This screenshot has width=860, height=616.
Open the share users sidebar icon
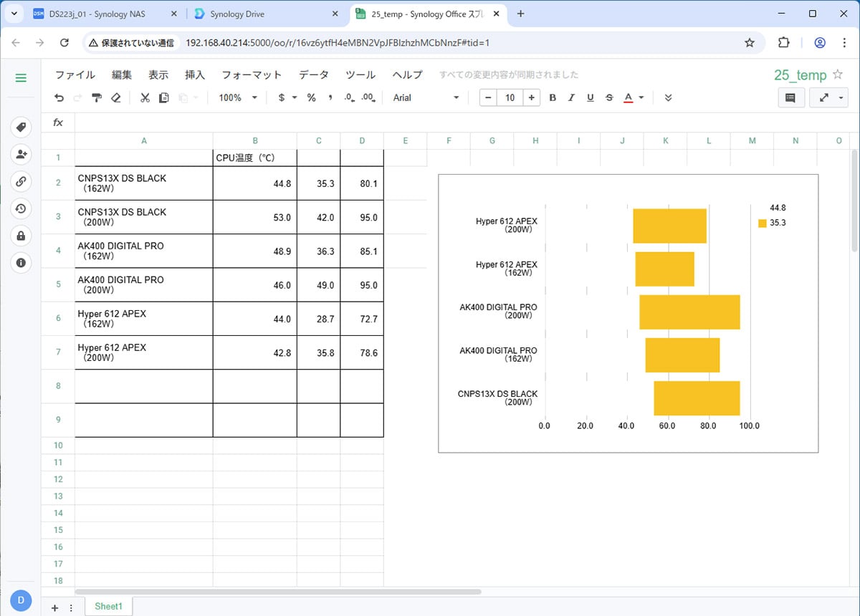point(21,154)
